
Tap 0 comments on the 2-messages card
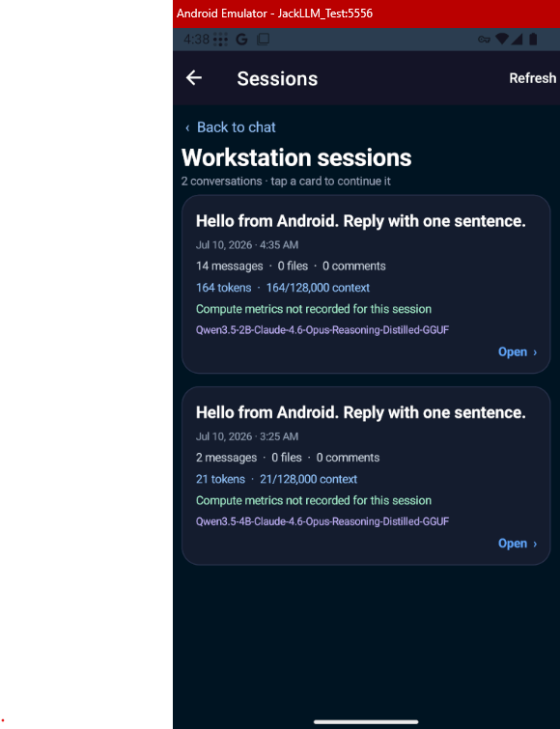pyautogui.click(x=349, y=458)
